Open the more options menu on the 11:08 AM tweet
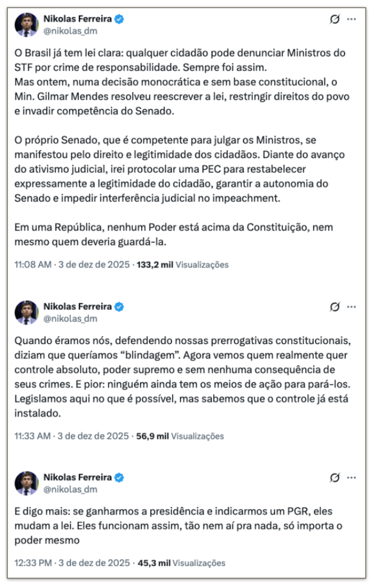This screenshot has height=588, width=374. 352,20
